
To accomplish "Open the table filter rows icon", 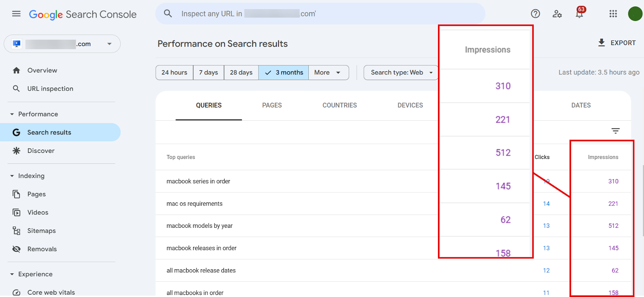I will pos(615,131).
